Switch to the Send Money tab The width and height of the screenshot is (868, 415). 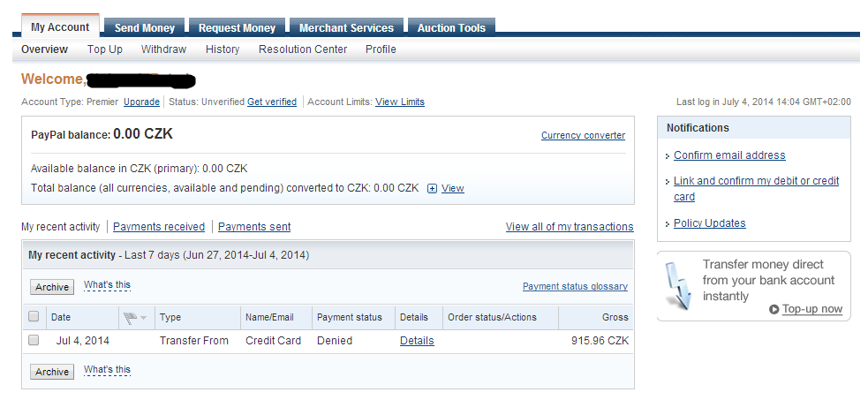click(x=144, y=28)
